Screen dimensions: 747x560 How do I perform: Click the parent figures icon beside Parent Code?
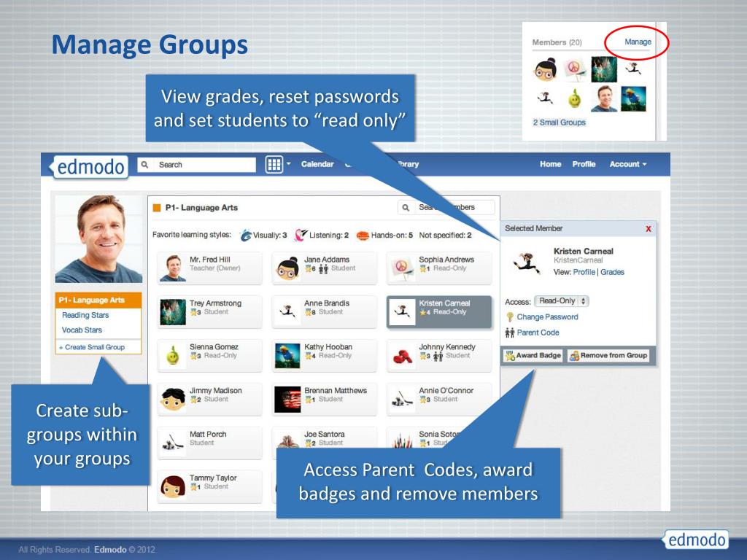510,332
